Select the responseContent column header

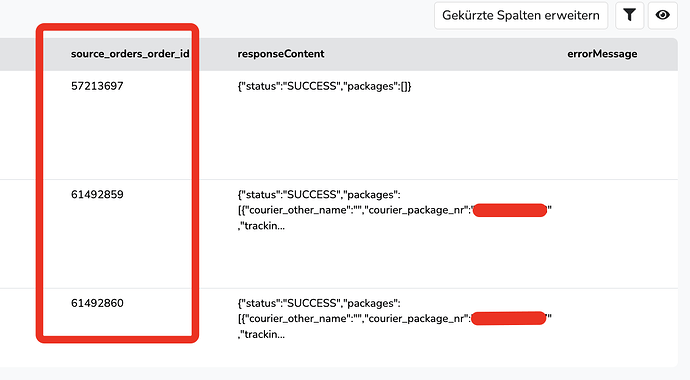[281, 54]
